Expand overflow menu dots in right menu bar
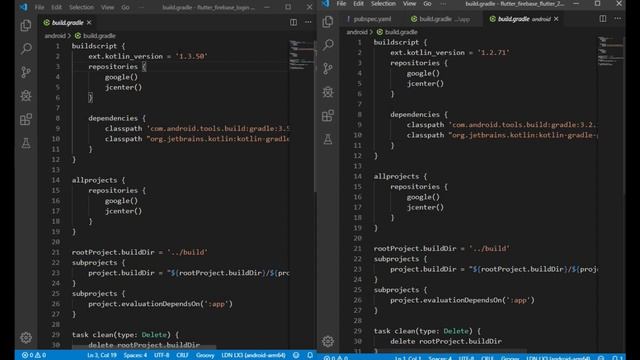 pos(443,4)
